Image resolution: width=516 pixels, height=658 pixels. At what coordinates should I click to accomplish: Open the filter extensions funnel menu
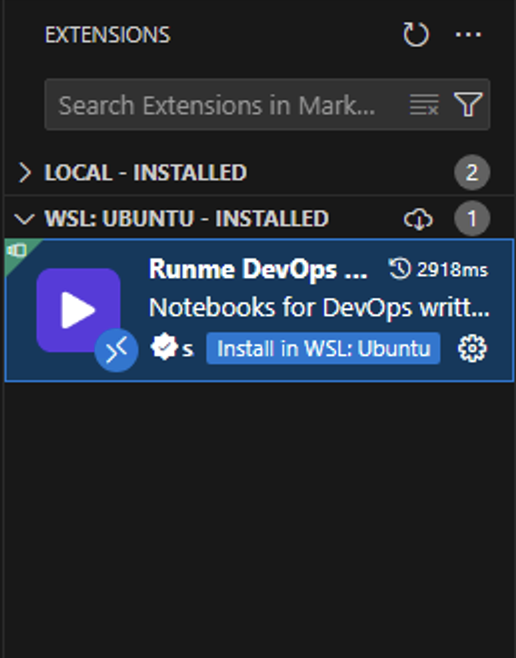468,104
